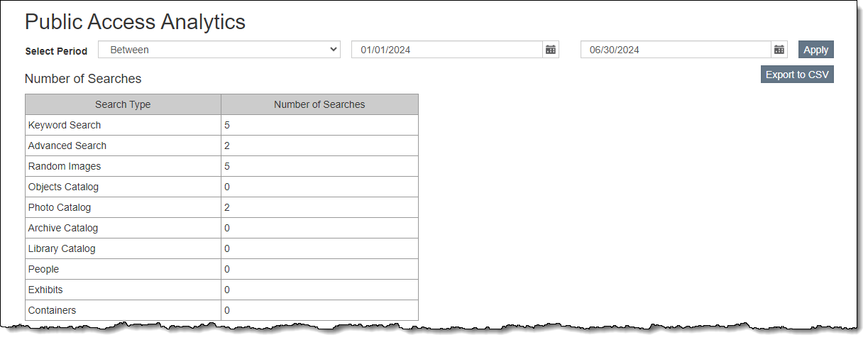The image size is (868, 340).
Task: Expand the Select Period dropdown
Action: [x=219, y=50]
